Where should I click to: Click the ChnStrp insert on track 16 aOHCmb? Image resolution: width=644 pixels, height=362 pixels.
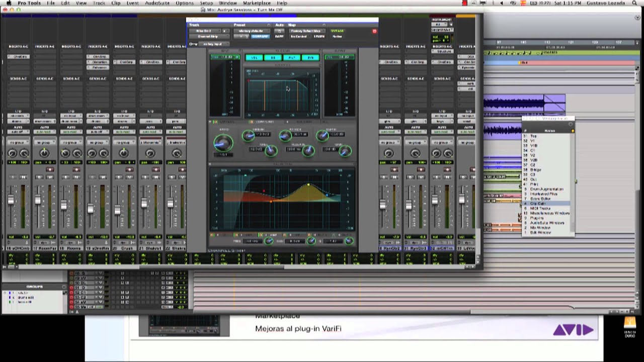coord(18,56)
